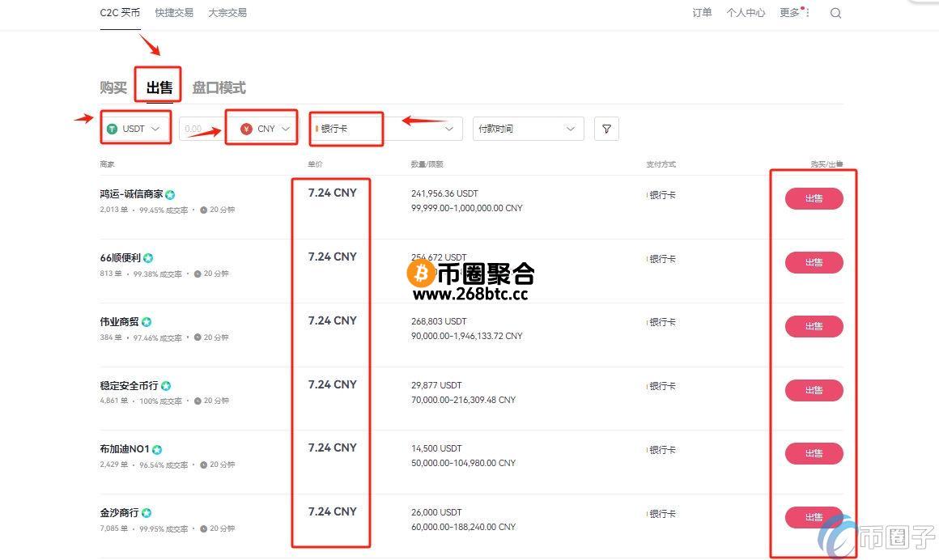
Task: Click the 14,500 USDT quantity
Action: [x=436, y=448]
